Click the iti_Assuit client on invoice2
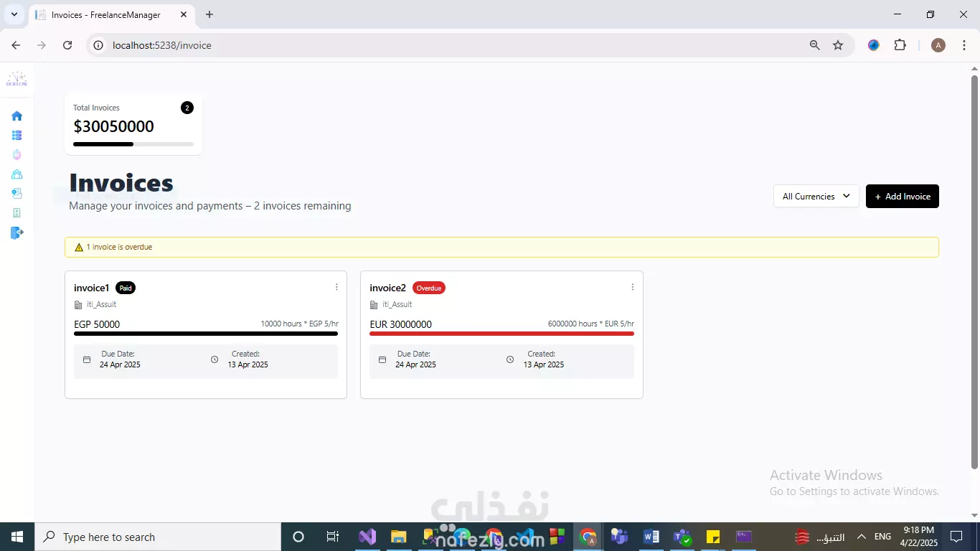The width and height of the screenshot is (980, 551). (x=397, y=304)
